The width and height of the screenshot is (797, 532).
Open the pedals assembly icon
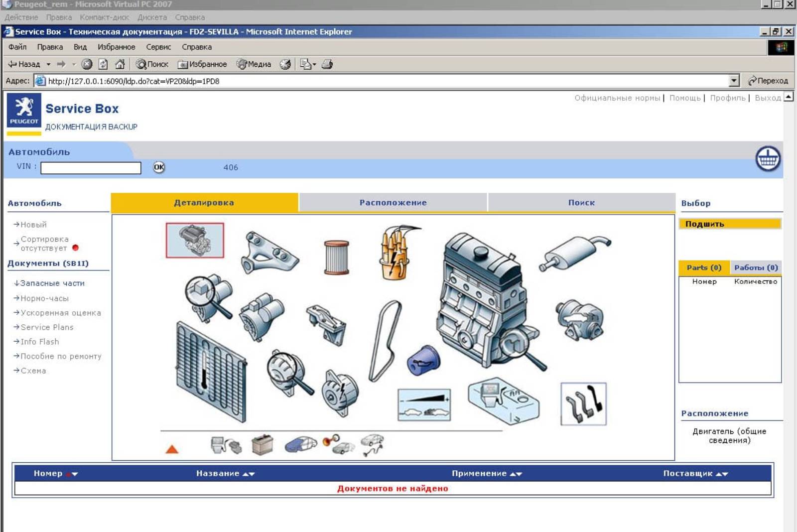583,404
